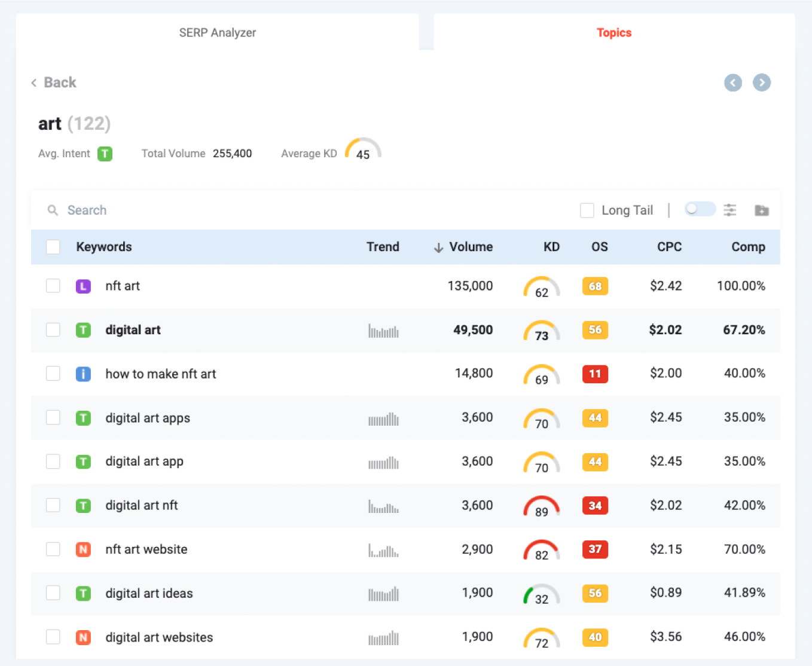
Task: Select the digital art app checkbox
Action: pyautogui.click(x=53, y=462)
